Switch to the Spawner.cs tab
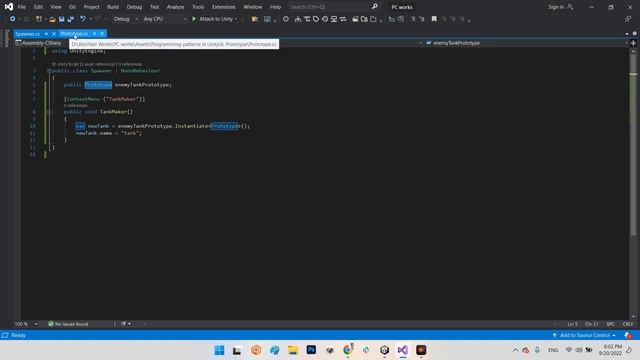This screenshot has height=360, width=640. coord(28,34)
